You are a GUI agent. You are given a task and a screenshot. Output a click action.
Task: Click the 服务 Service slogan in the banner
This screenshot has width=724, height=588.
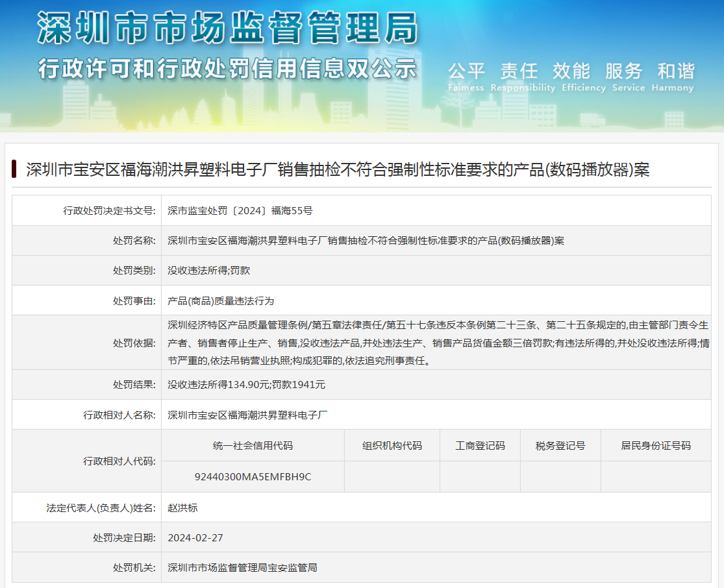(629, 77)
